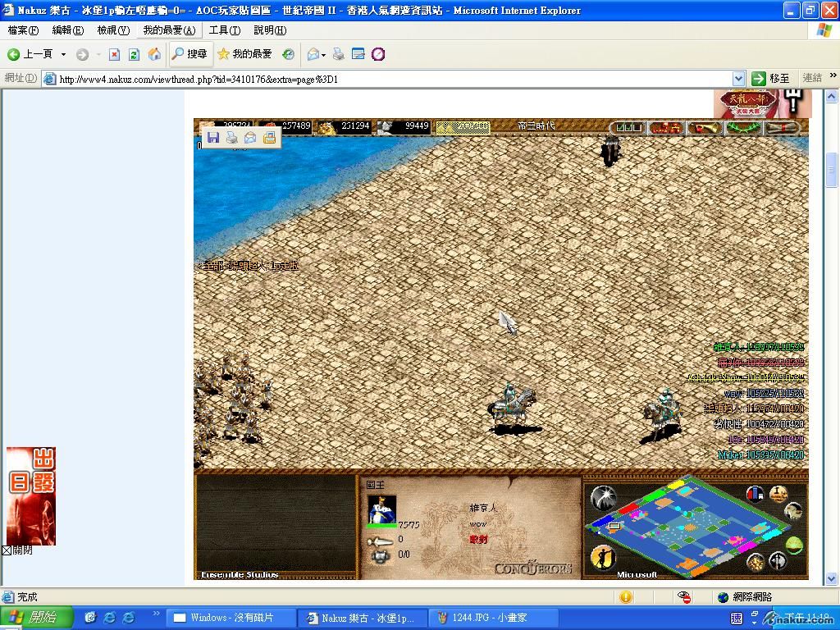Screen dimensions: 840x630
Task: Click the green terrain minimap mode icon
Action: coord(793,546)
